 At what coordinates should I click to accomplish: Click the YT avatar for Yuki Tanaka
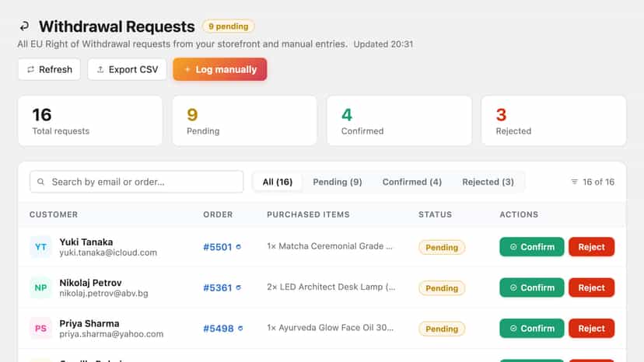pyautogui.click(x=40, y=247)
